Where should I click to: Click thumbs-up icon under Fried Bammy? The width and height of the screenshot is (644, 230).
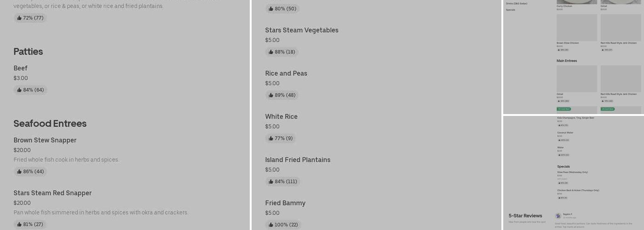[271, 225]
